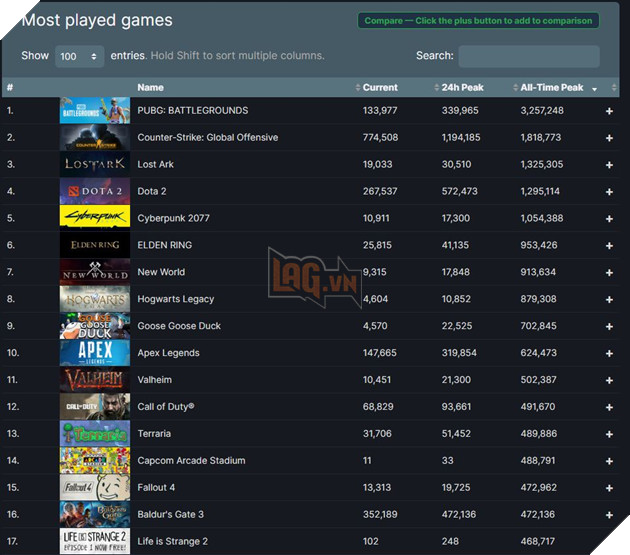Click the Compare comparison button
630x555 pixels.
478,20
